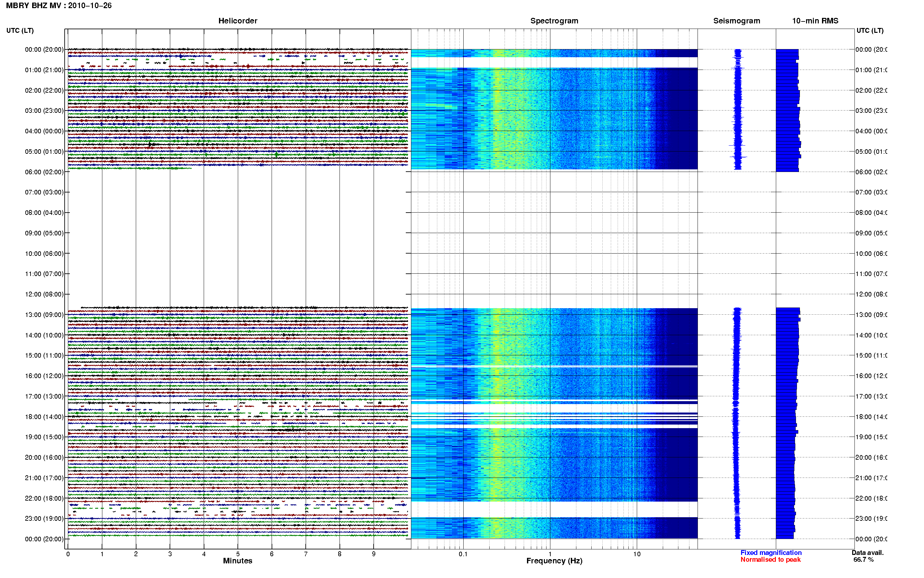The width and height of the screenshot is (924, 578).
Task: Click the left '22:00 (18:00)' time label
Action: coord(44,498)
